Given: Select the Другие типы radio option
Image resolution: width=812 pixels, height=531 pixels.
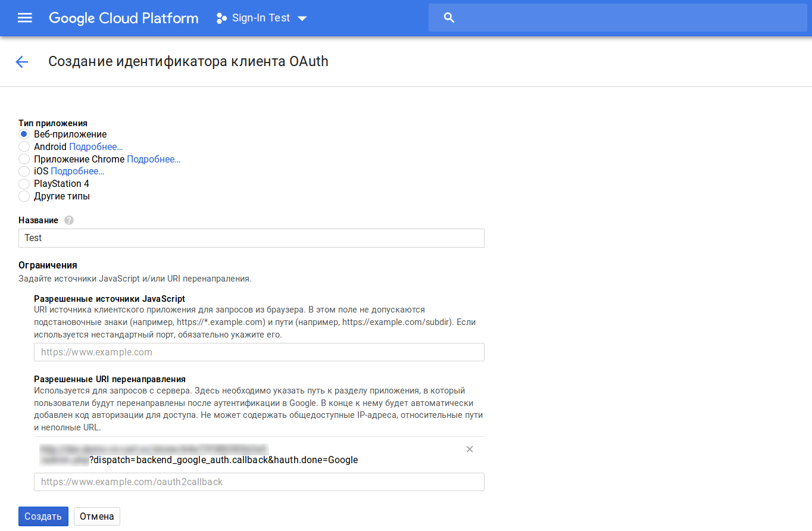Looking at the screenshot, I should click(x=24, y=196).
